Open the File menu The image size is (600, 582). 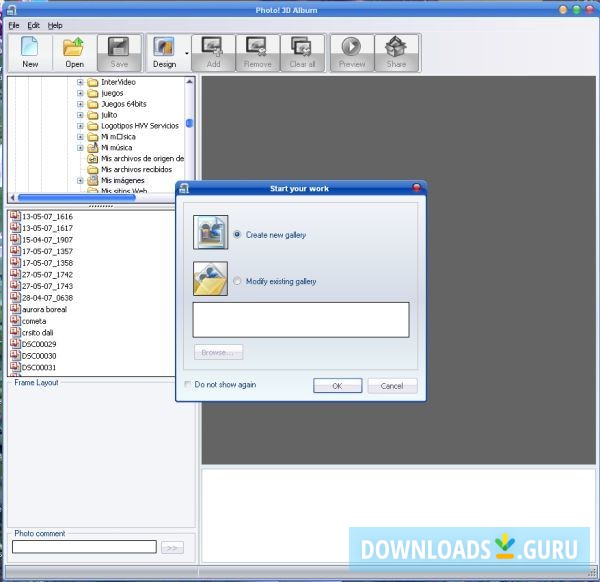coord(14,26)
